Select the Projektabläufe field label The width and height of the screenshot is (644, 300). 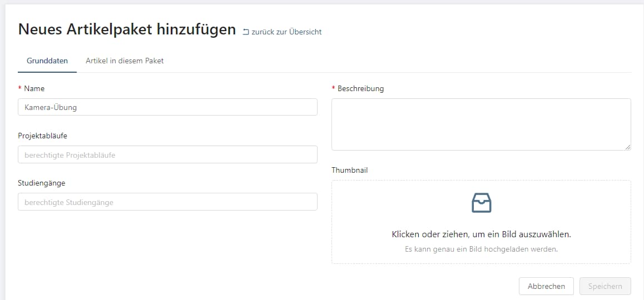(x=43, y=136)
